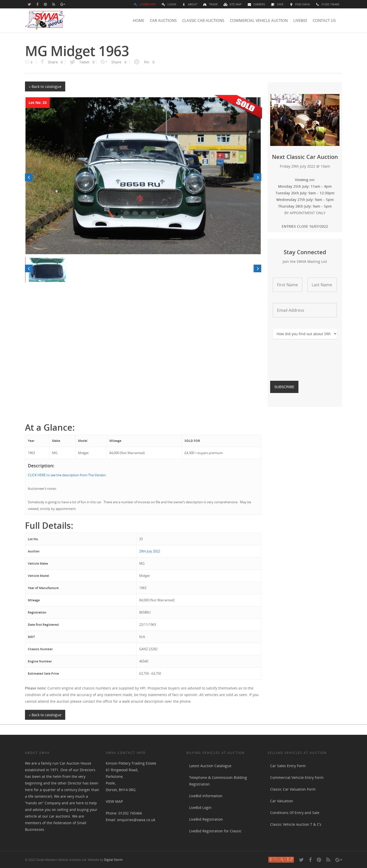Share the listing via the Google Plus icon
Image resolution: width=367 pixels, height=868 pixels.
104,62
